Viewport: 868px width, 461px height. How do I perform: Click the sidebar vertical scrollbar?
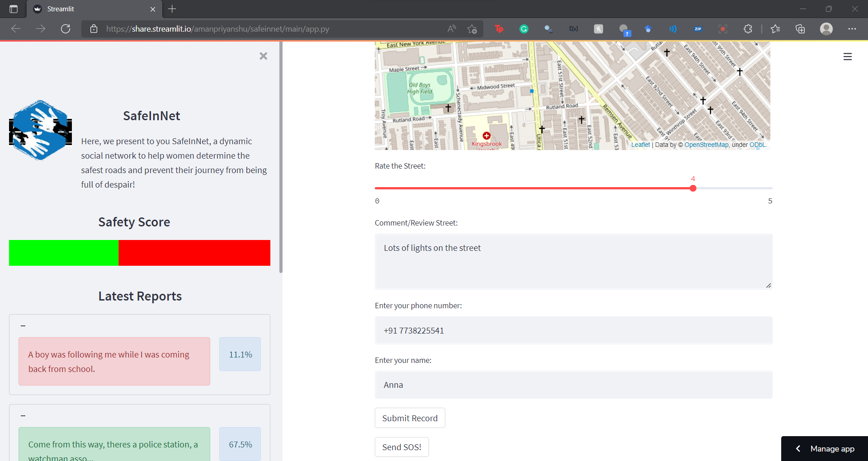281,157
